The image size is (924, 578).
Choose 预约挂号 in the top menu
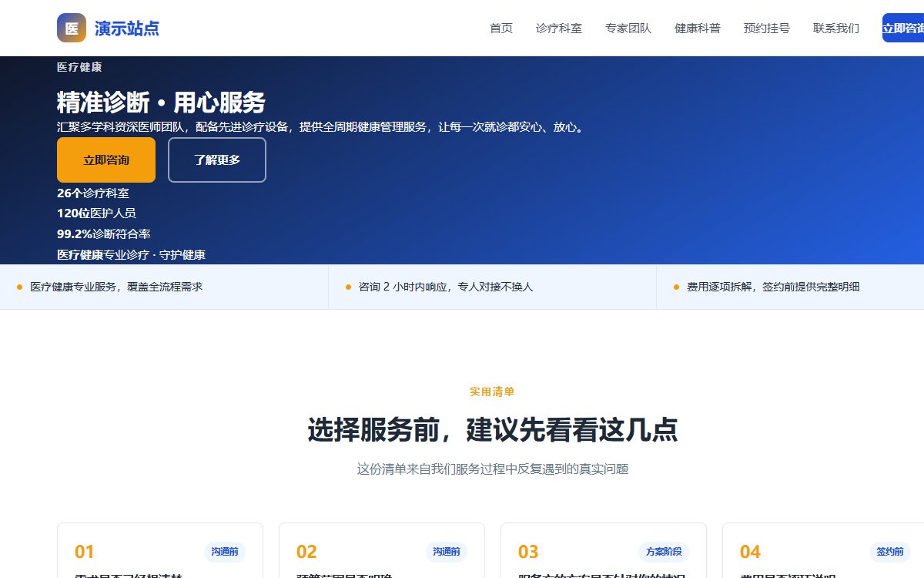(767, 29)
